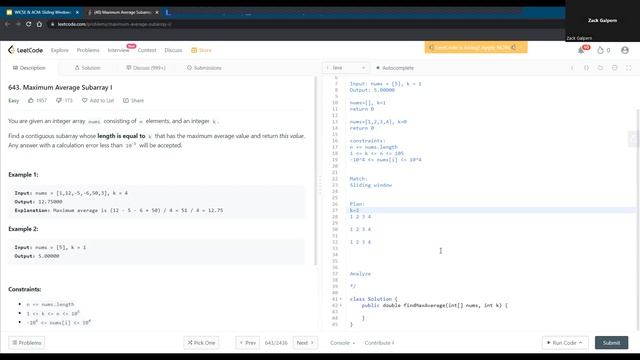Image resolution: width=640 pixels, height=360 pixels.
Task: Click the description panel scrollbar
Action: [316, 171]
